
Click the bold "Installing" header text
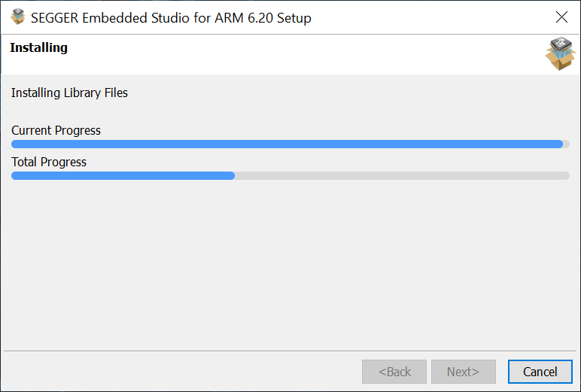click(38, 48)
